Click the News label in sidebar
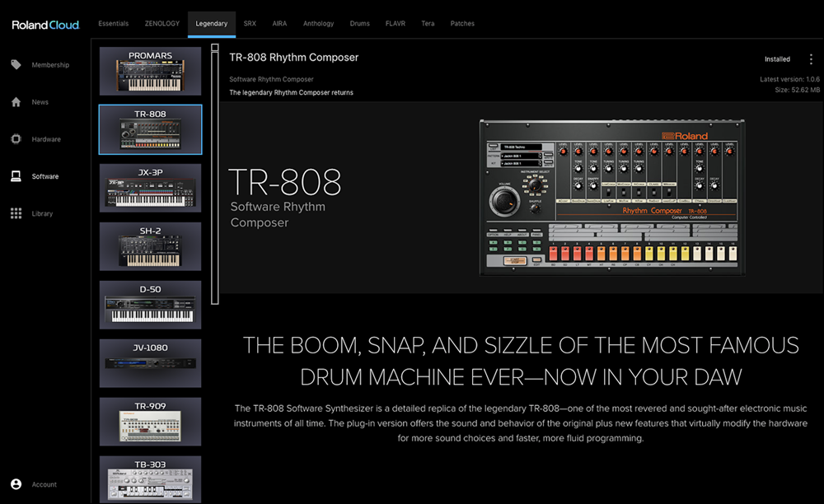Screen dimensions: 824x504 point(40,102)
